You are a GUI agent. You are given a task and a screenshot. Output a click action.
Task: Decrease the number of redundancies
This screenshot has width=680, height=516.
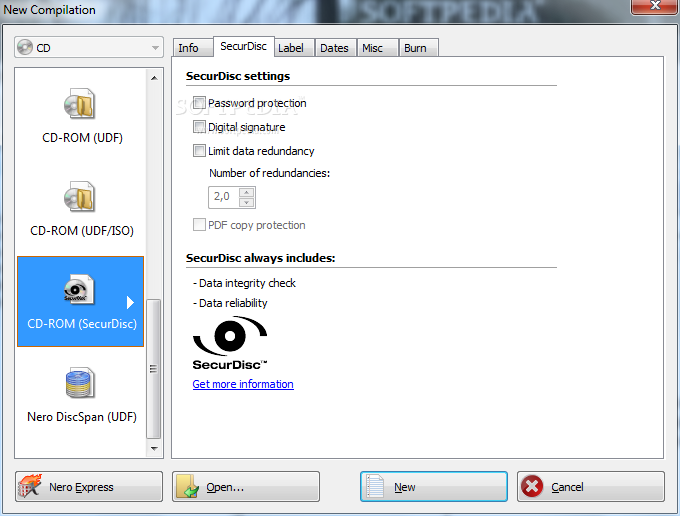[x=246, y=202]
